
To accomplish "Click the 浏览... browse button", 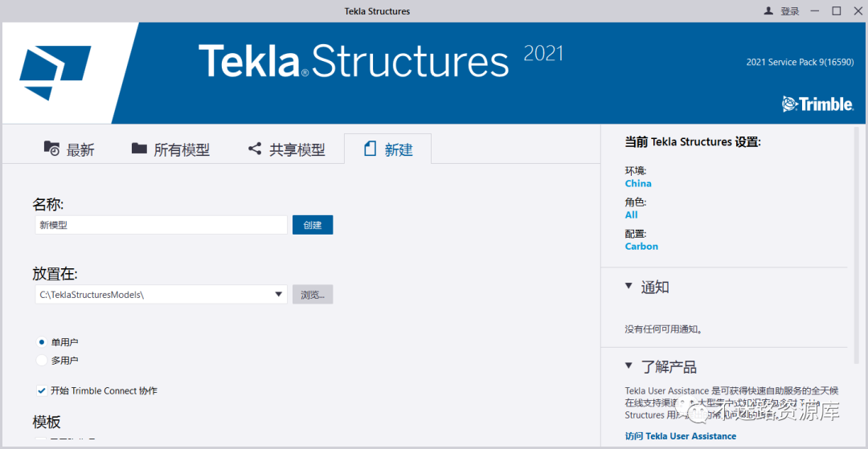I will pos(313,294).
